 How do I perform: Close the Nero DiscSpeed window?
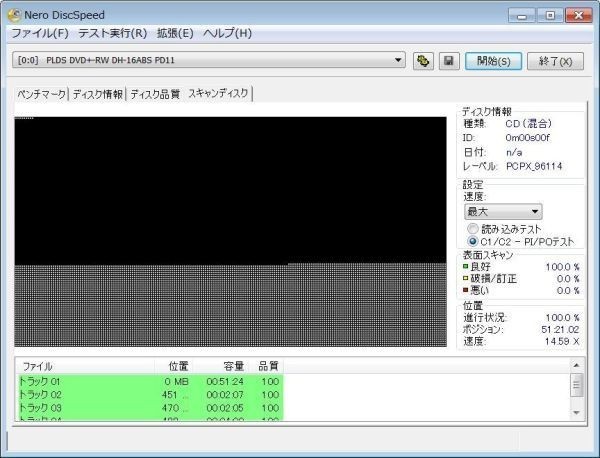(579, 16)
